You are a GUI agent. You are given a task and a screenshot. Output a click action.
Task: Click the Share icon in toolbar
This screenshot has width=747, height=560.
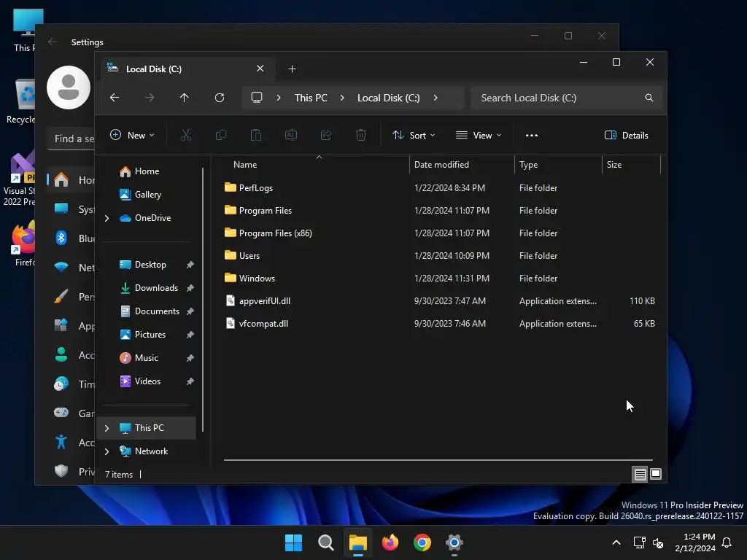click(326, 135)
